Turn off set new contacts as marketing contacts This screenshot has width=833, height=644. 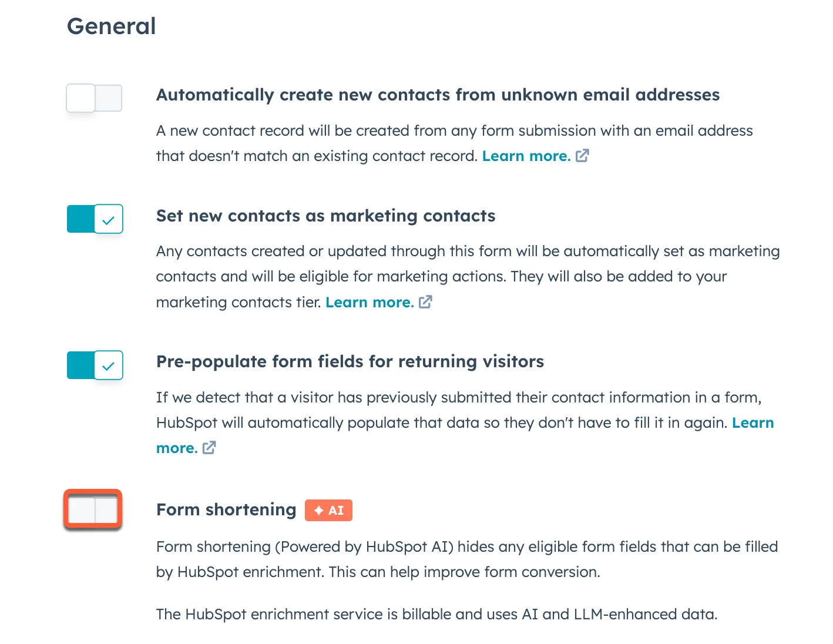[95, 219]
